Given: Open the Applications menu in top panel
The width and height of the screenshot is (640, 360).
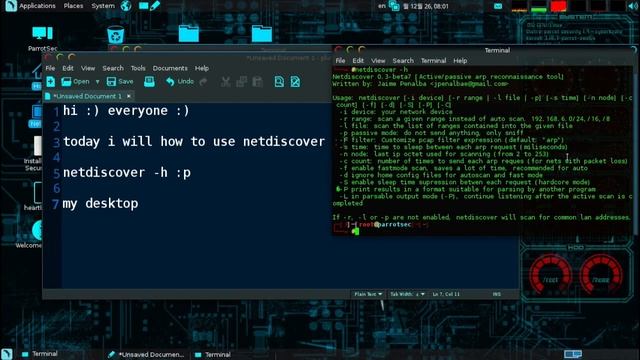Looking at the screenshot, I should pyautogui.click(x=37, y=6).
